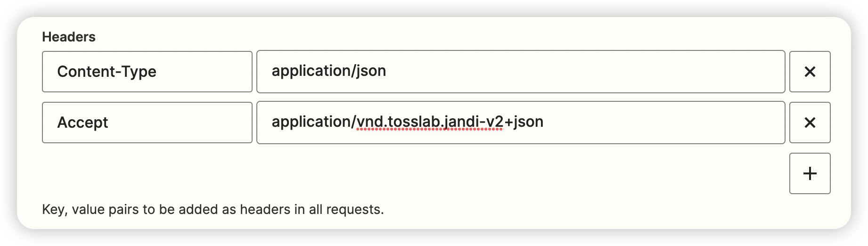Click the application/json text in first row
The height and width of the screenshot is (246, 868).
329,71
